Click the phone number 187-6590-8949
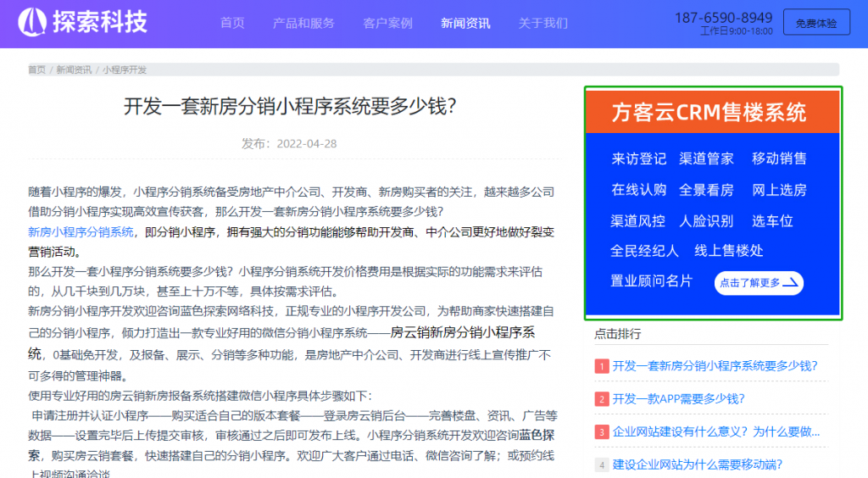The width and height of the screenshot is (868, 478). (724, 18)
